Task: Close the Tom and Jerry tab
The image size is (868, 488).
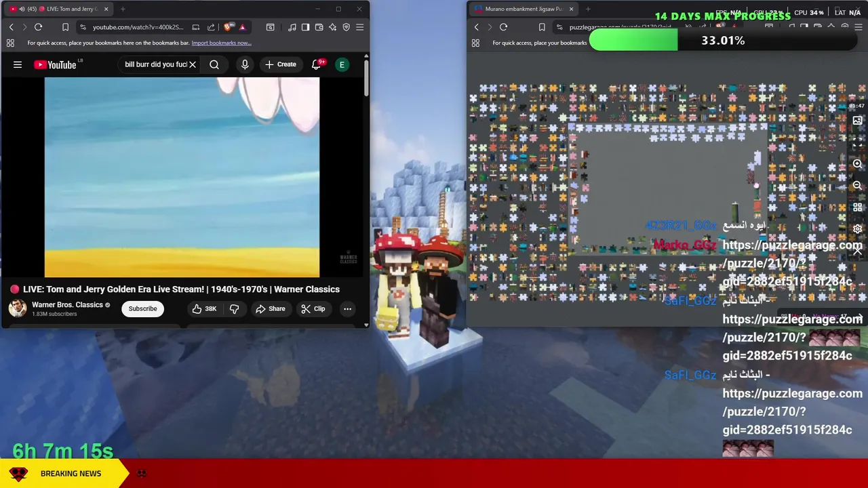Action: point(106,9)
